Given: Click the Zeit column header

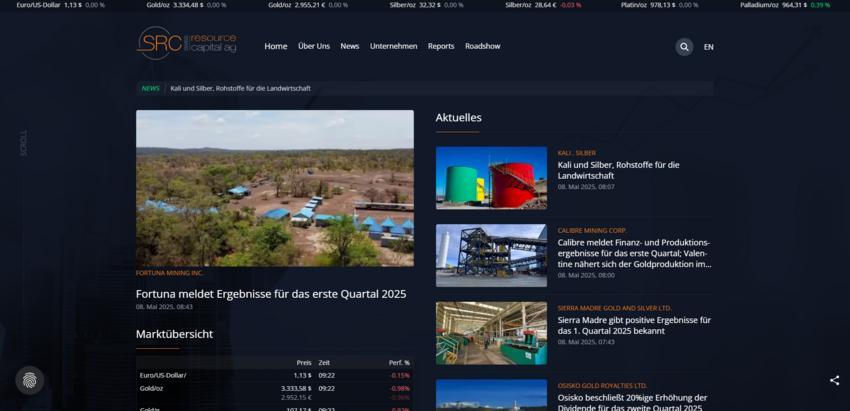Looking at the screenshot, I should pyautogui.click(x=324, y=363).
